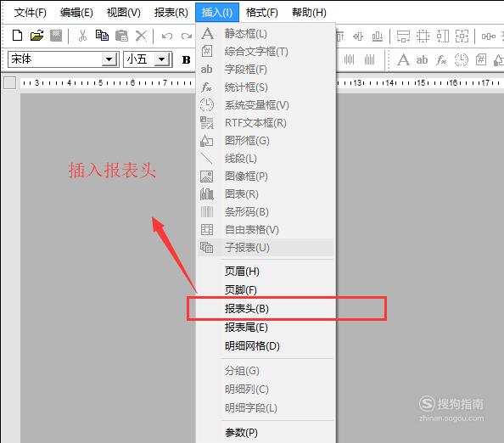Align selected controls to vertical center

(x=358, y=36)
